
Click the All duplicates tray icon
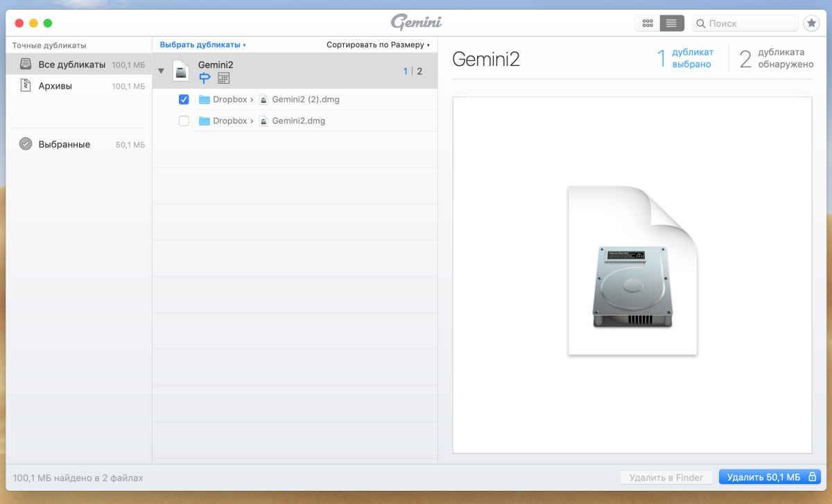26,64
